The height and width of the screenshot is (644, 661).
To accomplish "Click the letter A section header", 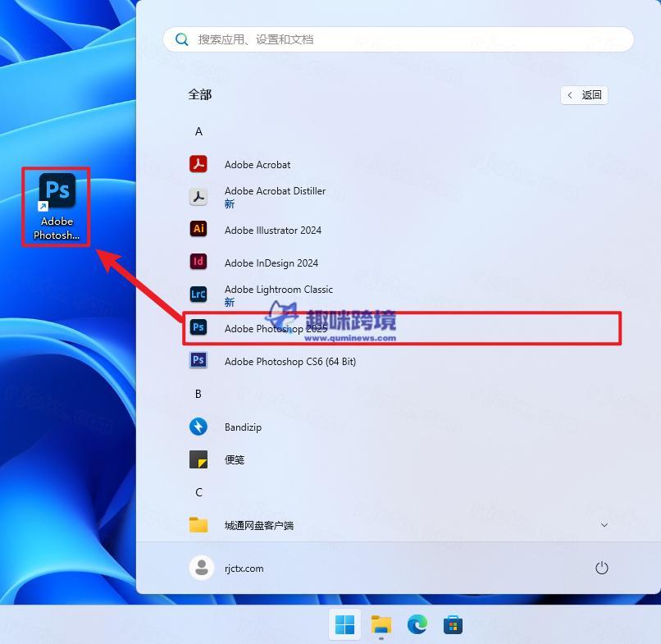I will click(198, 131).
